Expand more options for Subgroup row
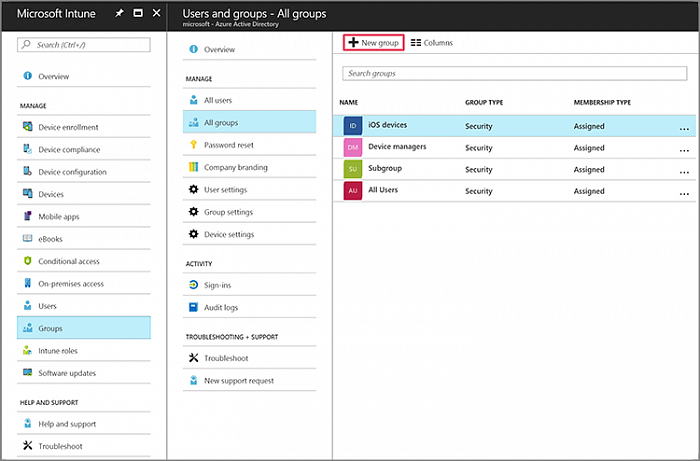 [x=684, y=171]
